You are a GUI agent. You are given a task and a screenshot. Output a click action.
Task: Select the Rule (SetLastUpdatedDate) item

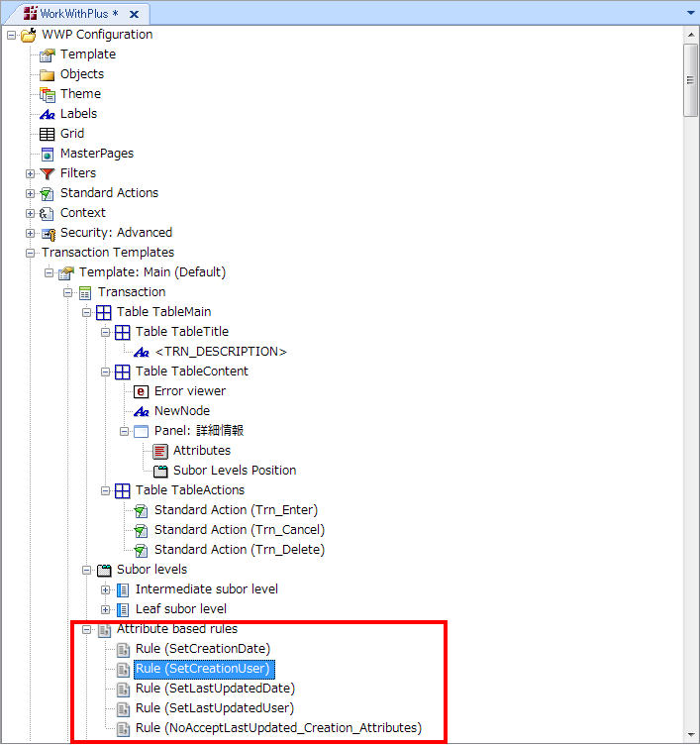(215, 689)
